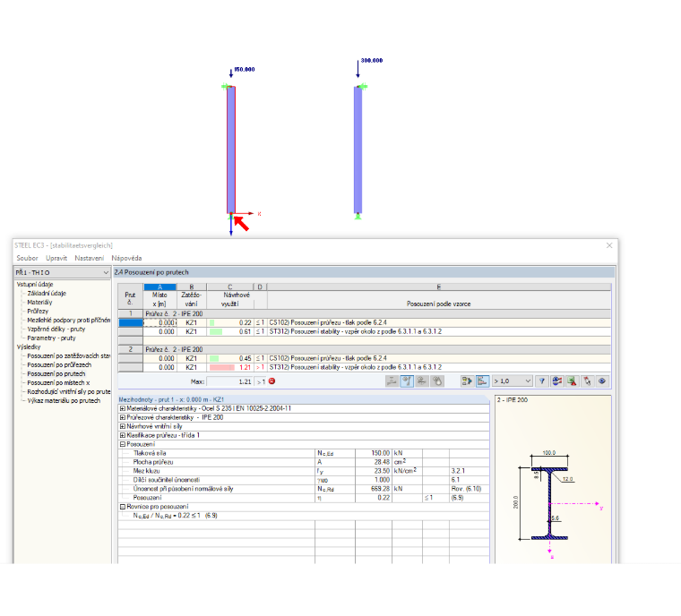Click the green bar in the 0.61 row

[x=216, y=331]
